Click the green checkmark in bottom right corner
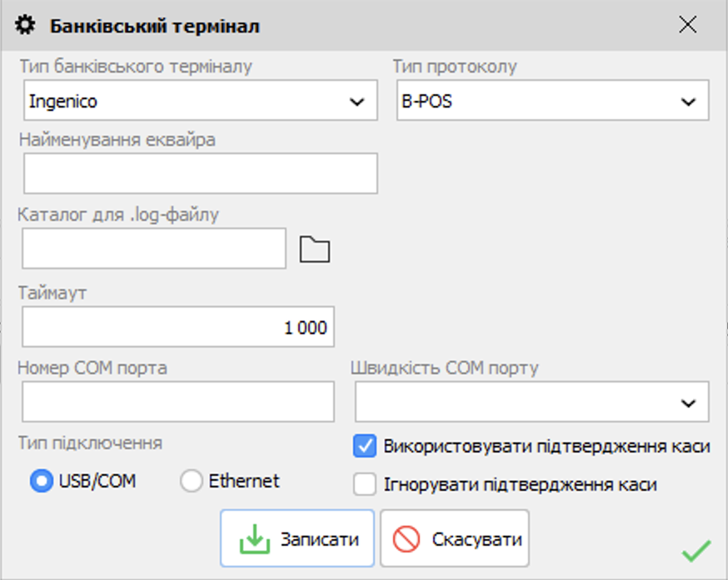 click(x=694, y=552)
